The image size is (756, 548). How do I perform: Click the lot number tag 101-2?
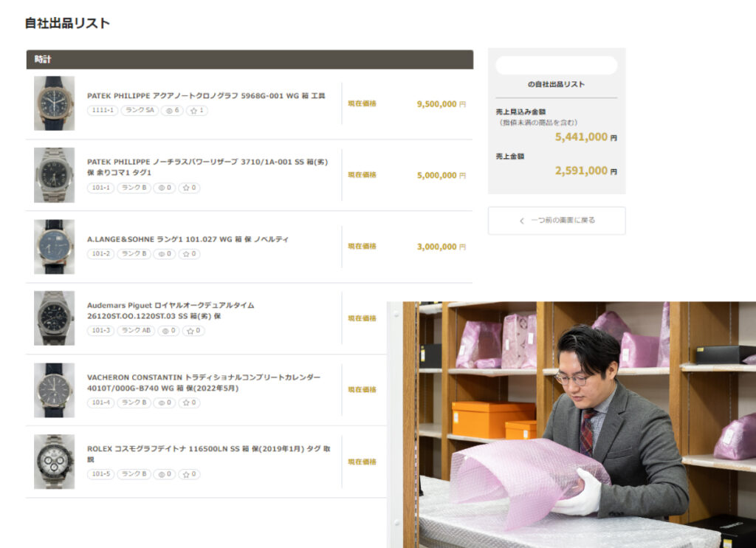click(100, 254)
